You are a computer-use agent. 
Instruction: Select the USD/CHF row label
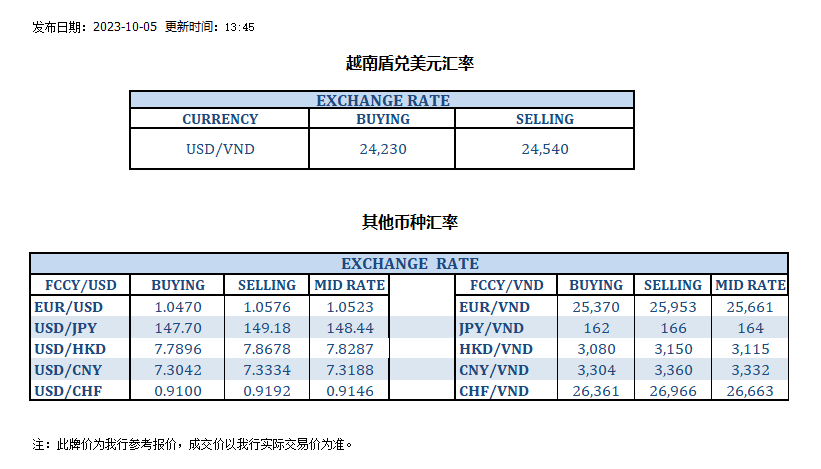pyautogui.click(x=68, y=391)
